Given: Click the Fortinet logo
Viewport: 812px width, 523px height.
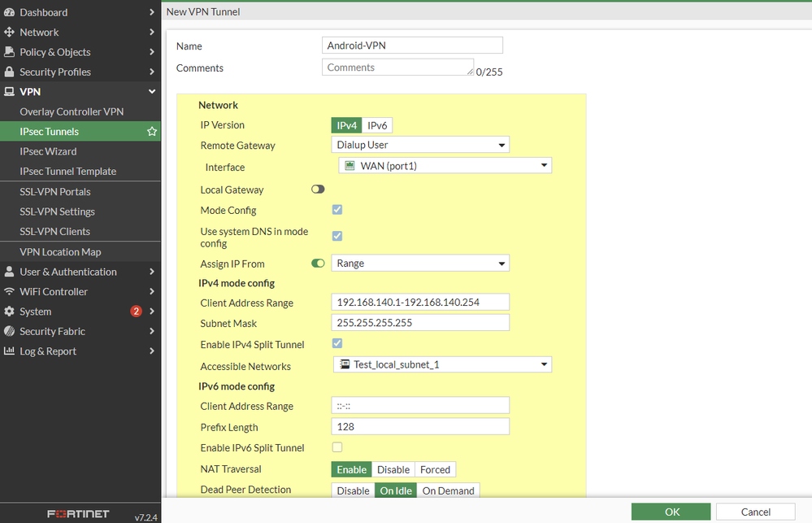Looking at the screenshot, I should point(78,514).
